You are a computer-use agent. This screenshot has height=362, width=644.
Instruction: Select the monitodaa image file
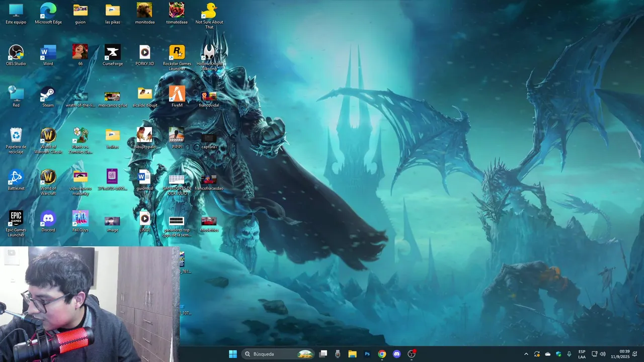145,14
